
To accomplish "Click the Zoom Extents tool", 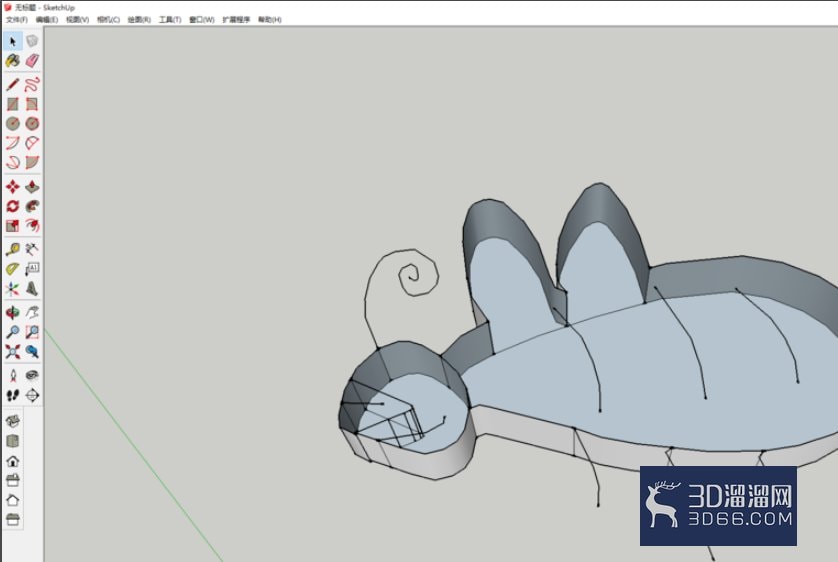I will coord(13,352).
